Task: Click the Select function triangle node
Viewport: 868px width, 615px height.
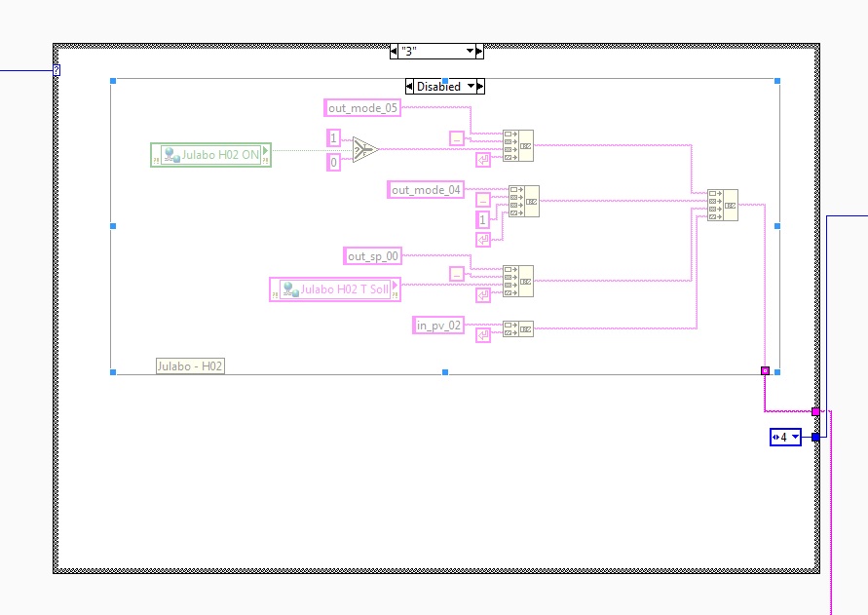Action: point(364,149)
